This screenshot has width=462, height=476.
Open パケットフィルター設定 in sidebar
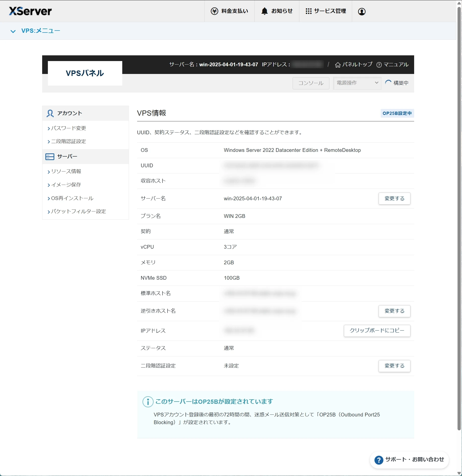pos(79,211)
